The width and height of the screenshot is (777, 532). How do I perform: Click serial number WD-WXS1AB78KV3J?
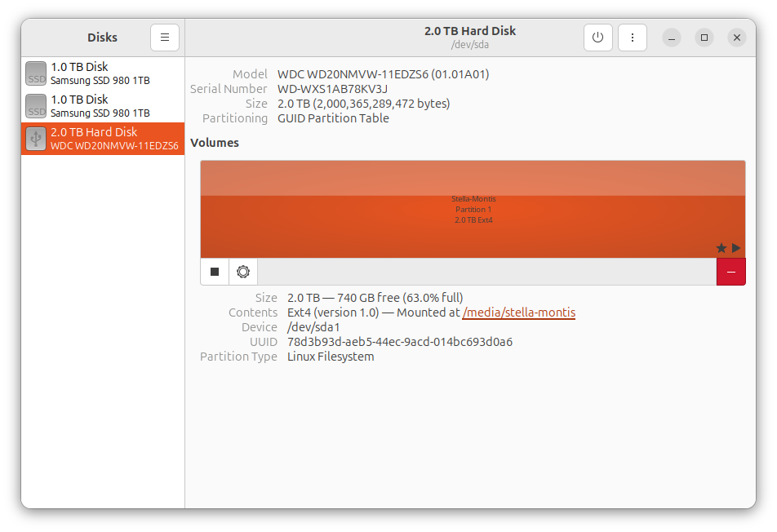tap(332, 89)
